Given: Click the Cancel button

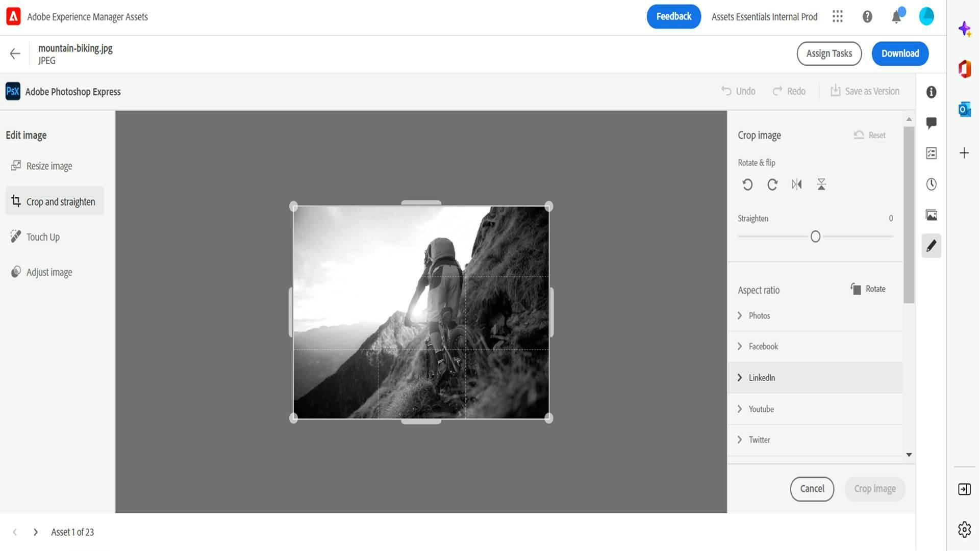Looking at the screenshot, I should (812, 489).
